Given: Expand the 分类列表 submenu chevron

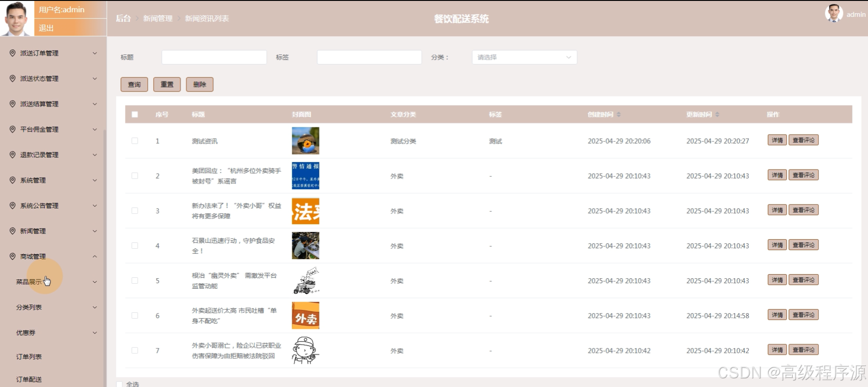Looking at the screenshot, I should coord(95,307).
